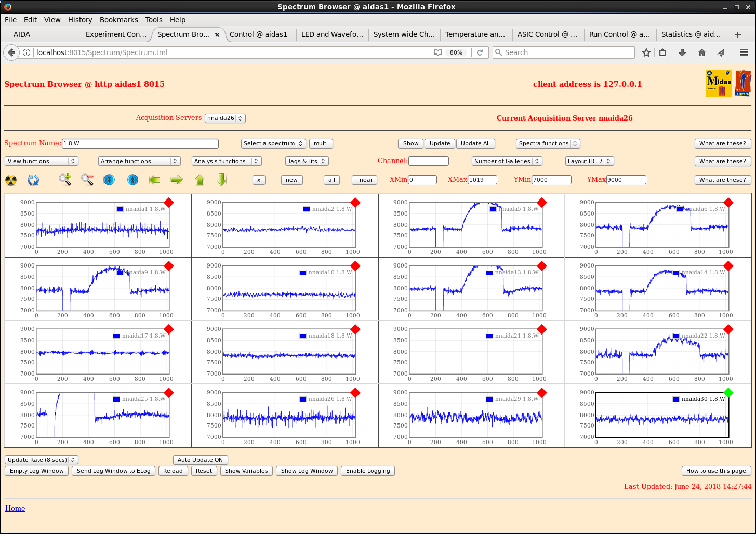This screenshot has width=756, height=534.
Task: Switch to Temperature an... tab
Action: click(x=475, y=35)
